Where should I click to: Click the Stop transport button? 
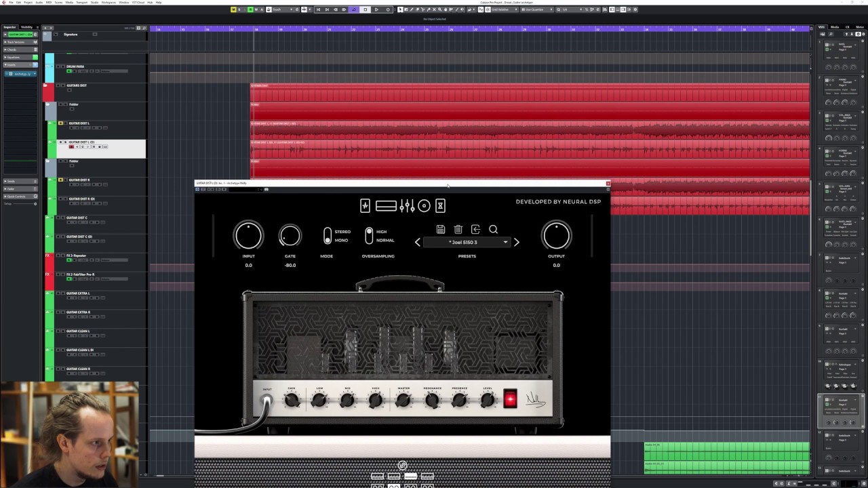pos(366,9)
